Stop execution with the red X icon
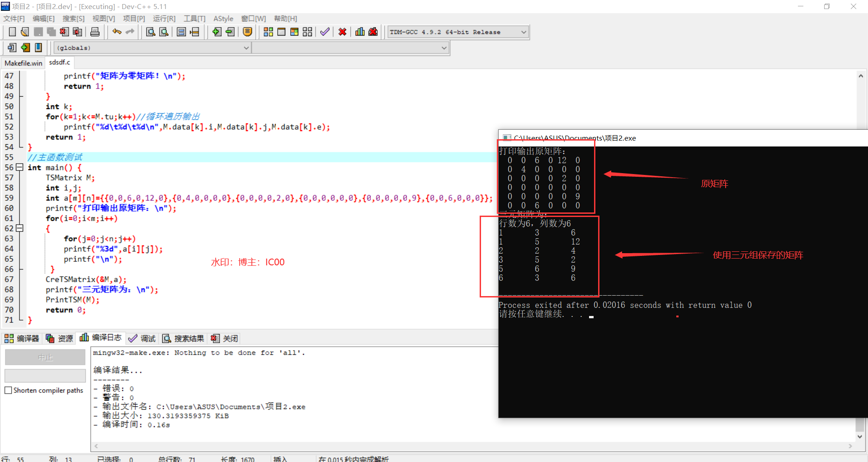 coord(342,32)
